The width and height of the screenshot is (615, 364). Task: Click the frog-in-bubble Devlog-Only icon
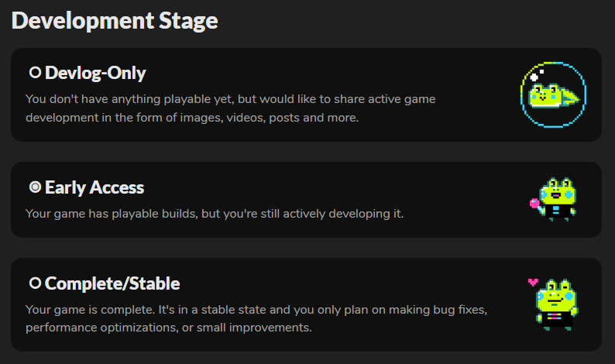coord(553,95)
